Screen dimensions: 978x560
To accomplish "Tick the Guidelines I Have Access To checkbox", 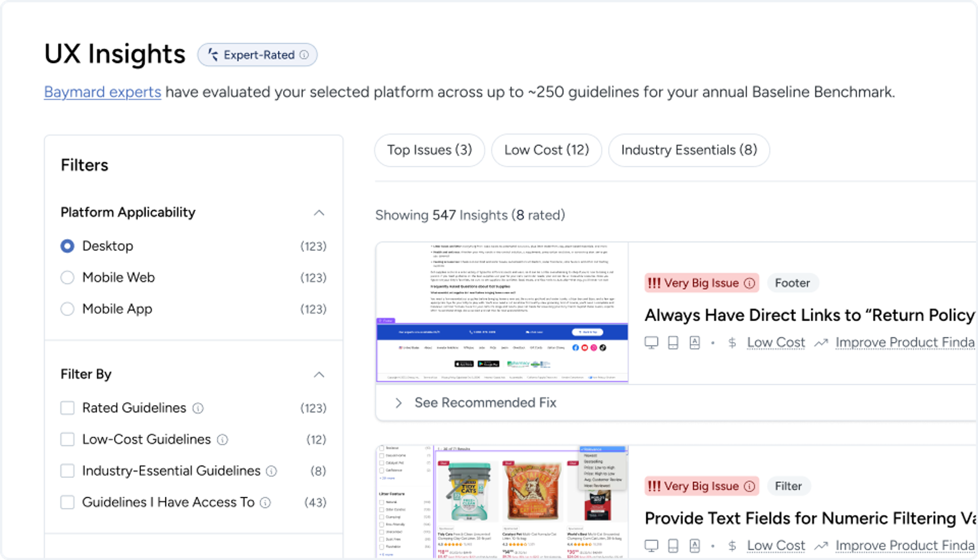I will [67, 503].
